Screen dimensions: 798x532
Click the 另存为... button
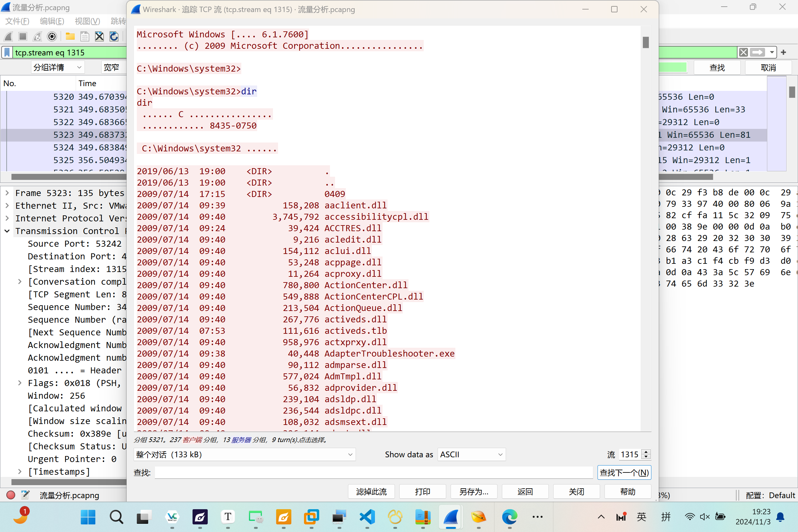[x=474, y=491]
